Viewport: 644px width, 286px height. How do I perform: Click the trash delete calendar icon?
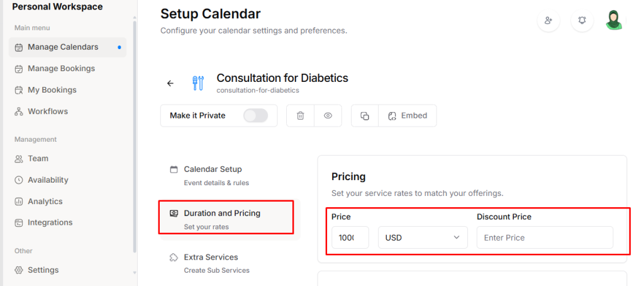click(301, 116)
